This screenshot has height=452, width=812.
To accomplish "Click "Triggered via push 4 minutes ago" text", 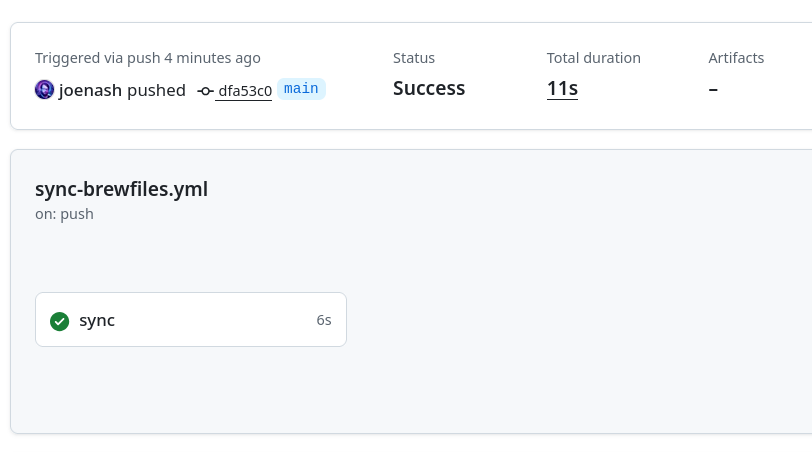I will point(147,58).
